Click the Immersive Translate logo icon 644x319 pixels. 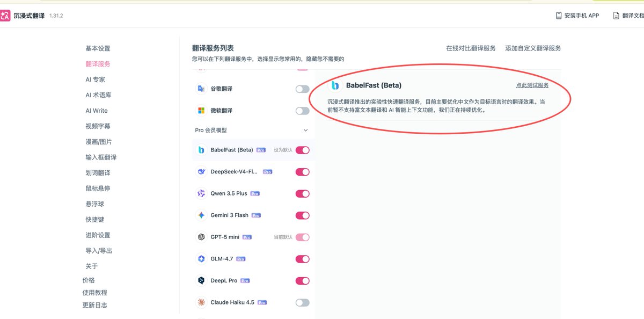(x=5, y=16)
